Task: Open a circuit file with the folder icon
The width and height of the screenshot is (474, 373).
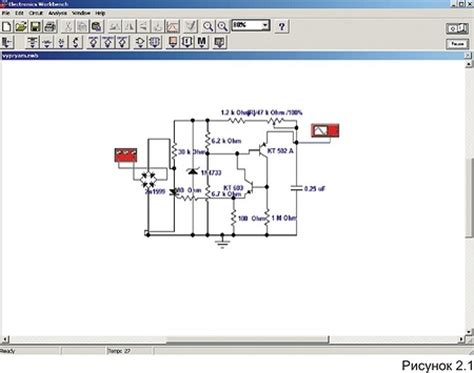Action: pos(21,26)
